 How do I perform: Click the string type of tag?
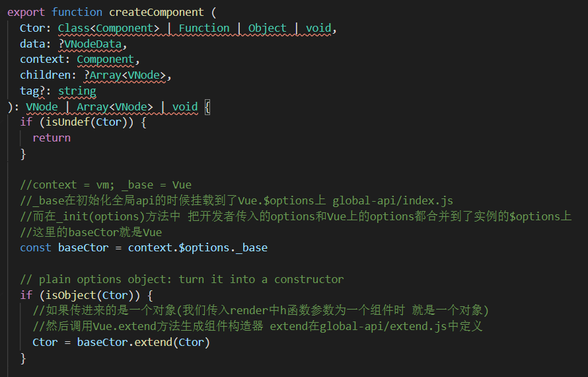point(77,91)
